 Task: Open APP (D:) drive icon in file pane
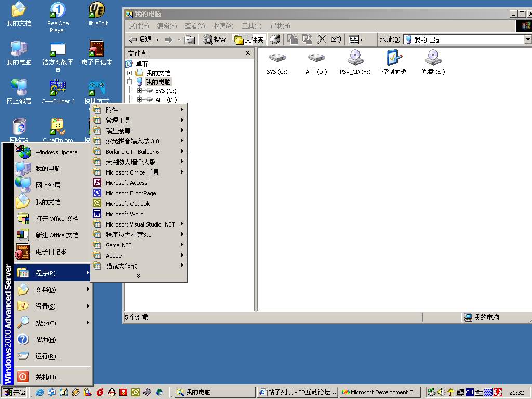316,62
